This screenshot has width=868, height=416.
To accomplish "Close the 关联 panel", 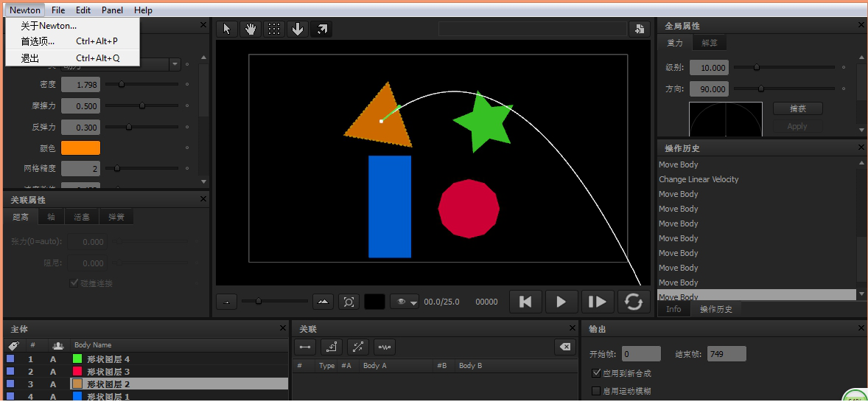I will (x=573, y=328).
